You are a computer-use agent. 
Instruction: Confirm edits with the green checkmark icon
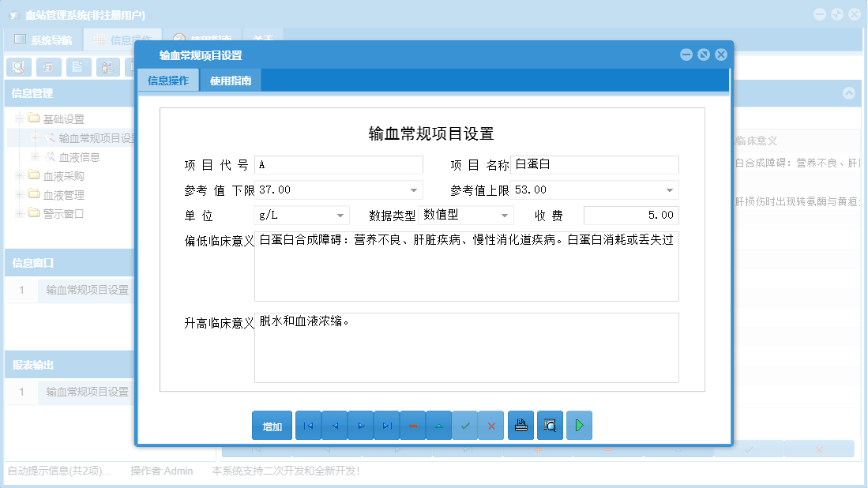(x=465, y=425)
